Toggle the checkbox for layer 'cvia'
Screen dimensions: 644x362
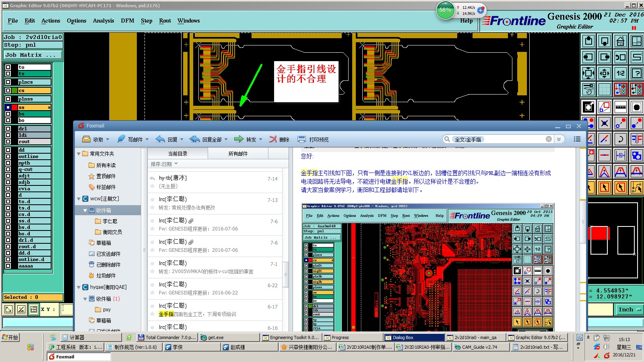click(8, 189)
